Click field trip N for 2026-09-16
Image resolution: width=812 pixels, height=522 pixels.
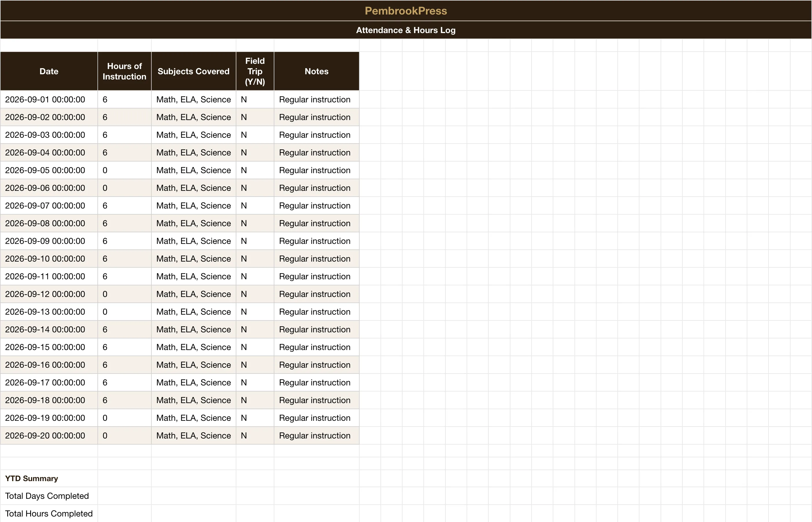(x=255, y=365)
